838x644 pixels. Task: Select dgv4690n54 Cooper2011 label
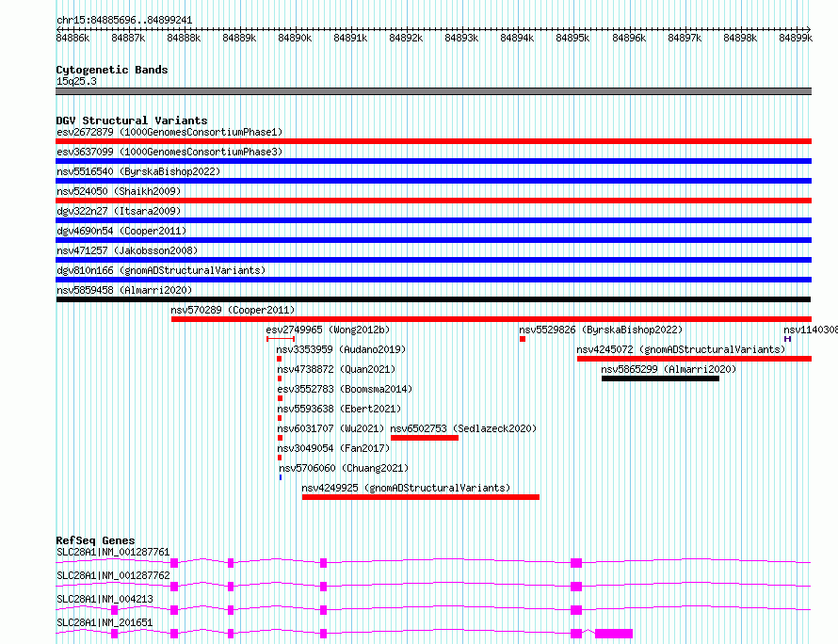[x=121, y=231]
